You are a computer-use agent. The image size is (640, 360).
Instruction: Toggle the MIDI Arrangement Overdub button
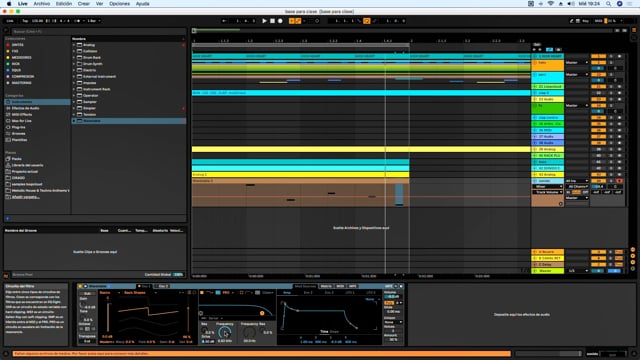[x=291, y=21]
